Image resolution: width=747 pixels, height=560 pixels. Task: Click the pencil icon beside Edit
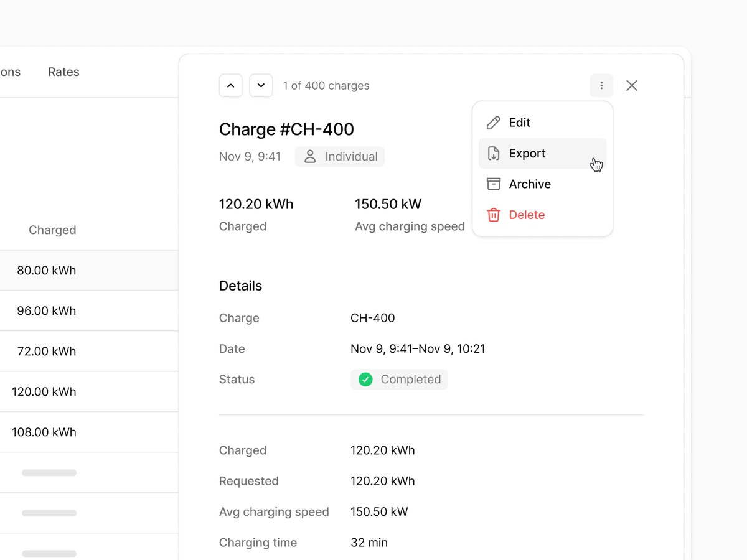tap(494, 123)
